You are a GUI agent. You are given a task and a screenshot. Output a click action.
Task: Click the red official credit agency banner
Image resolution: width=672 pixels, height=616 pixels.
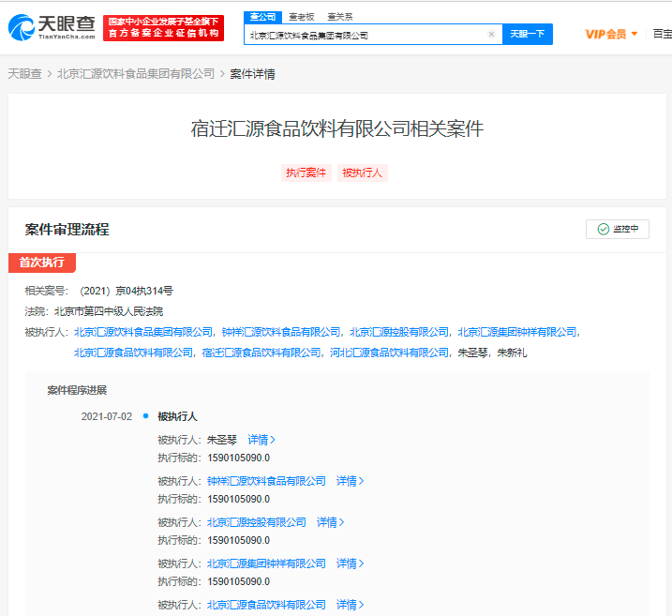[164, 28]
